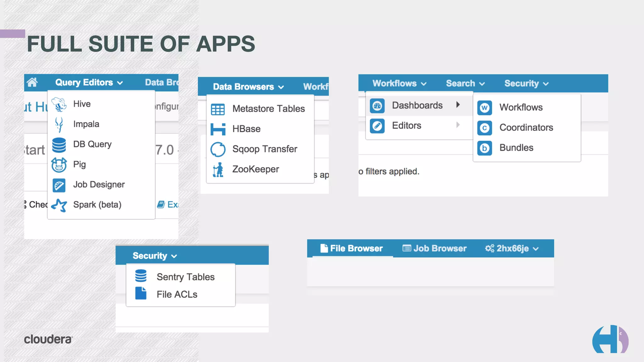Select Spark (beta) menu item
This screenshot has height=362, width=644.
click(101, 205)
